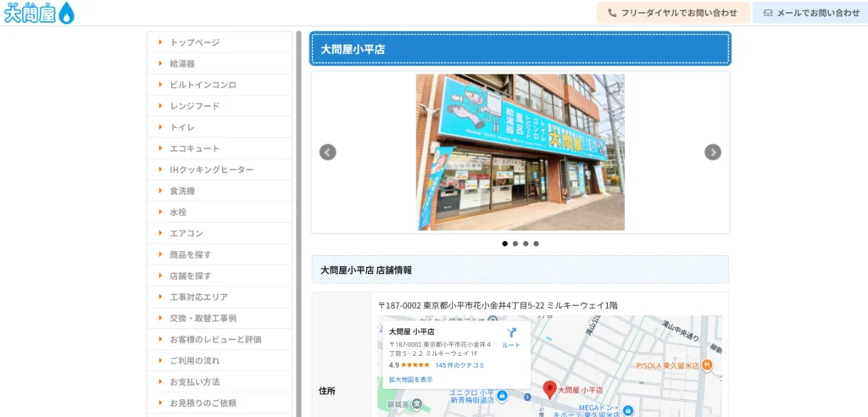The height and width of the screenshot is (417, 868).
Task: Open トップページ from the sidebar menu
Action: pos(194,42)
